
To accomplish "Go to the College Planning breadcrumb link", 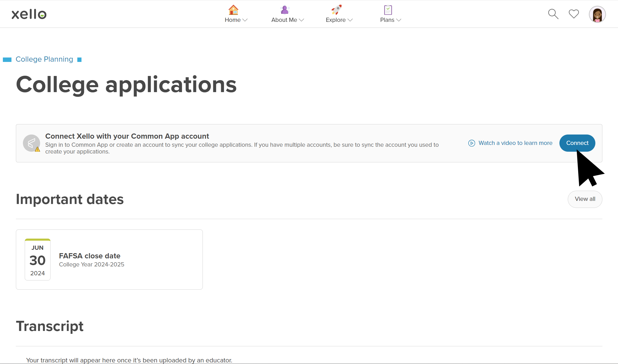I will tap(44, 59).
